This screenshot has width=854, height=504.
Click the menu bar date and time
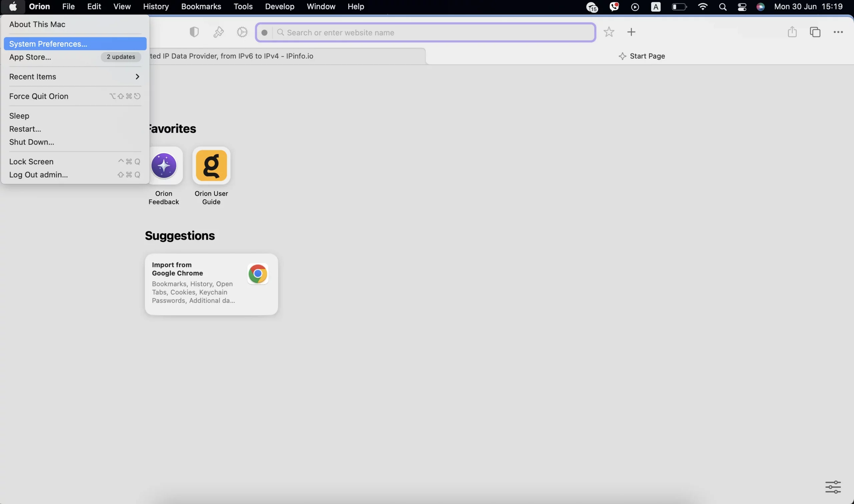tap(808, 6)
